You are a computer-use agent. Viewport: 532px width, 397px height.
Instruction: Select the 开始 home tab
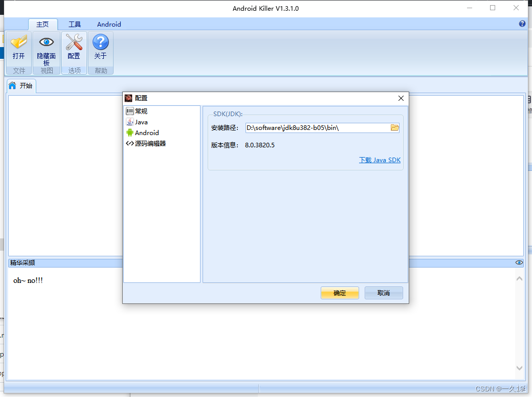[21, 85]
